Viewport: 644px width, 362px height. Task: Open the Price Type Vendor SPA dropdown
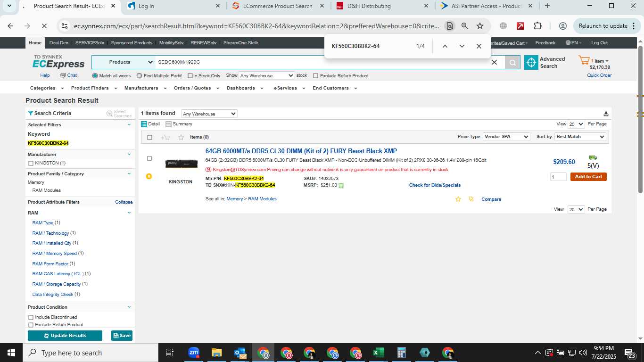tap(506, 137)
